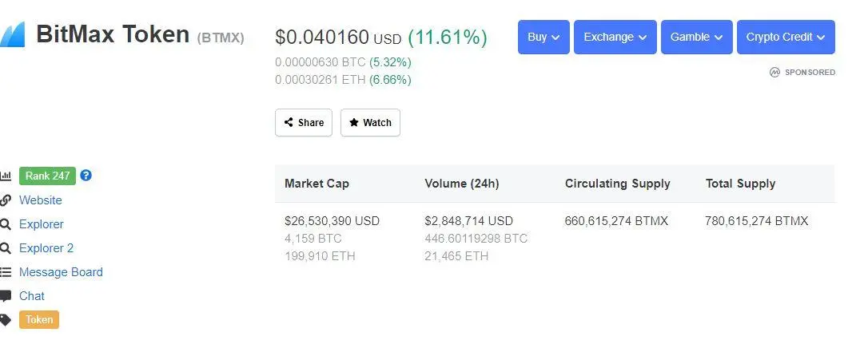Toggle Watch for BitMax Token
The width and height of the screenshot is (868, 348).
click(370, 123)
